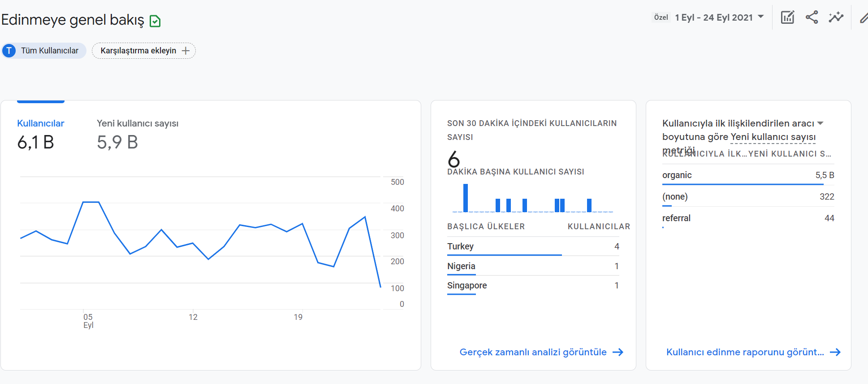Click the BAŞLICA ÜLKELER column header

click(x=486, y=227)
